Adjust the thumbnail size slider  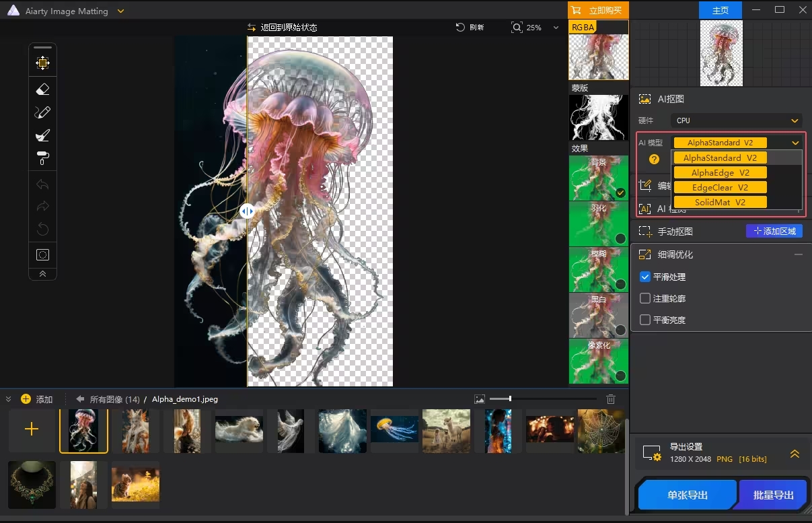pos(510,399)
